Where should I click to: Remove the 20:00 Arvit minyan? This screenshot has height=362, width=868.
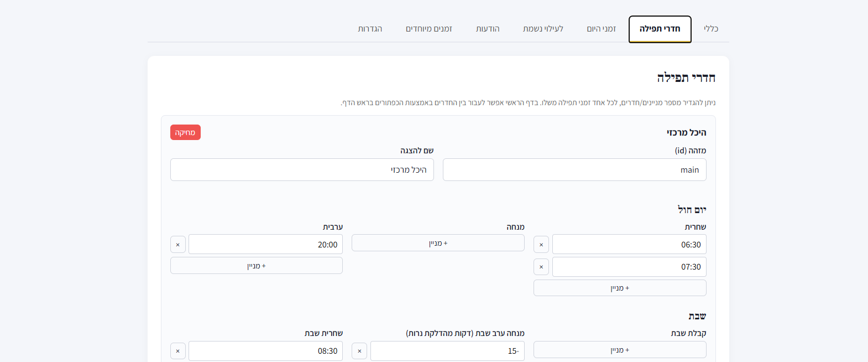pos(177,245)
